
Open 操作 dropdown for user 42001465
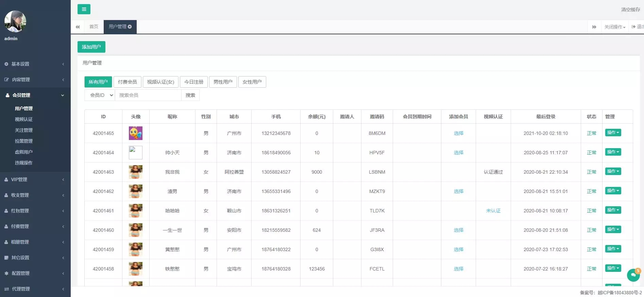point(613,133)
